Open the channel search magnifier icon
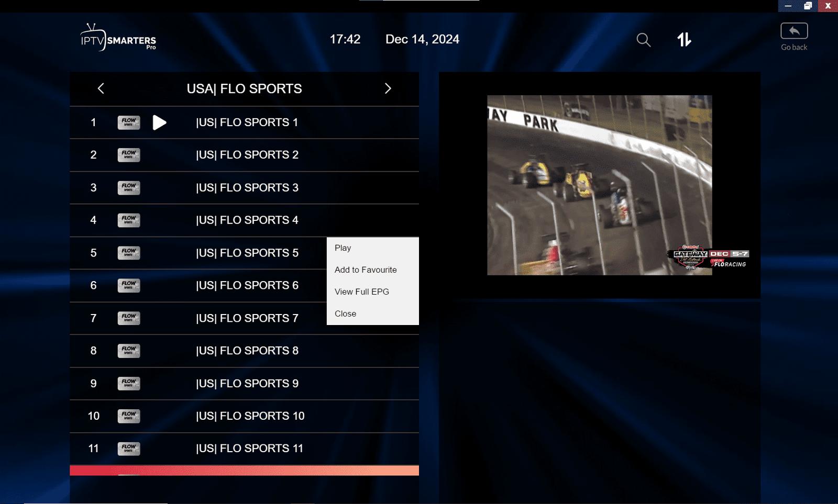 [643, 40]
